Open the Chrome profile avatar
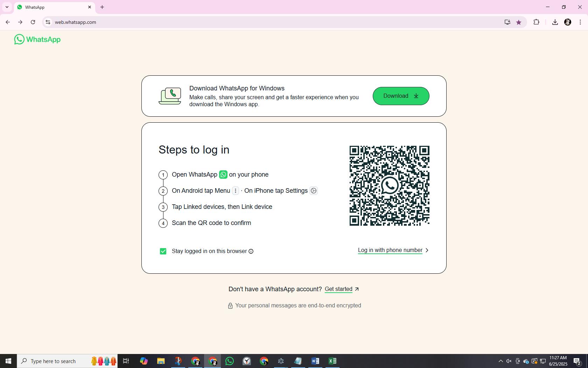 tap(568, 22)
